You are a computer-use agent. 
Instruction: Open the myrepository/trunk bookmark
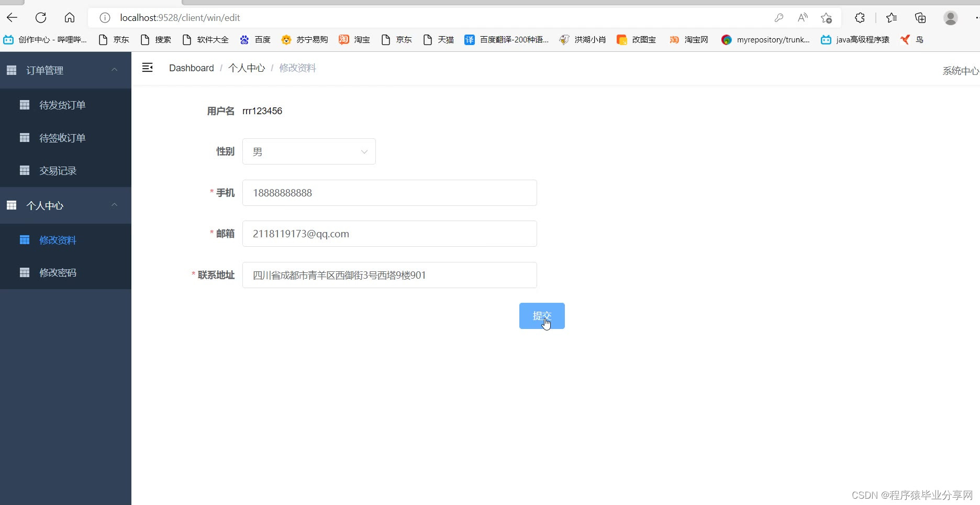[765, 39]
